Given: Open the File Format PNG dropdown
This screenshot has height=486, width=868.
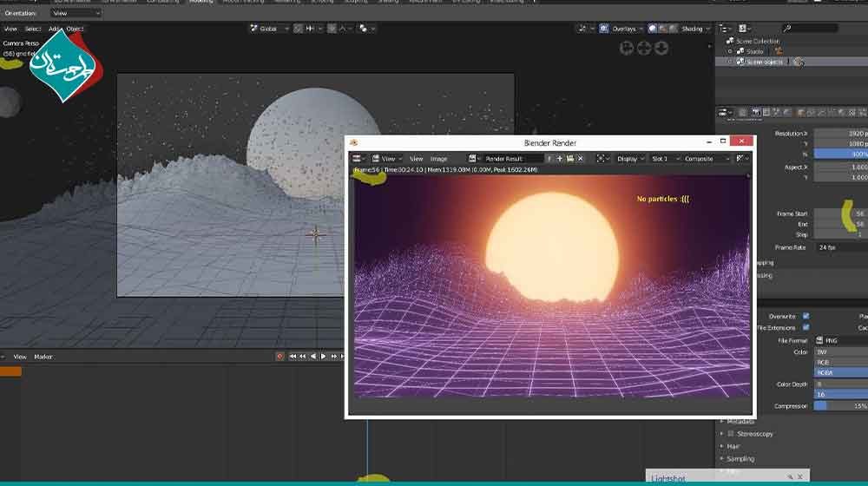Looking at the screenshot, I should 841,341.
